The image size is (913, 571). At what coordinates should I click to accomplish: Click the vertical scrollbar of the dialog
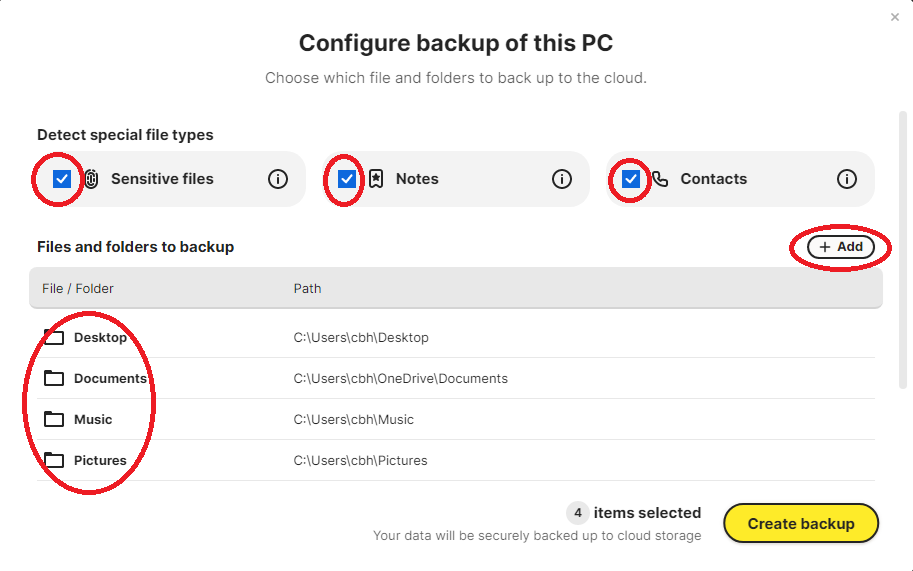coord(903,250)
